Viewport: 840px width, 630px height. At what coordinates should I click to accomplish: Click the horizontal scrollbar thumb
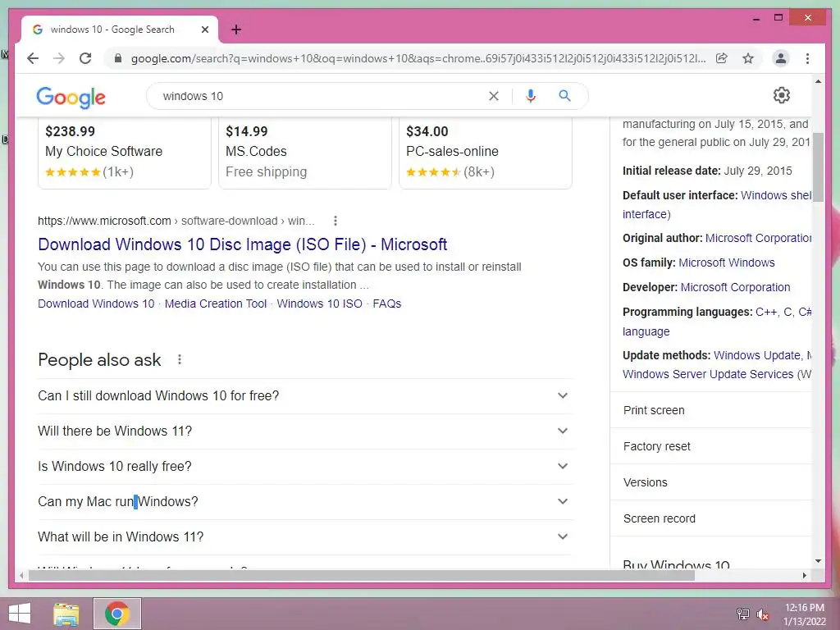point(362,575)
